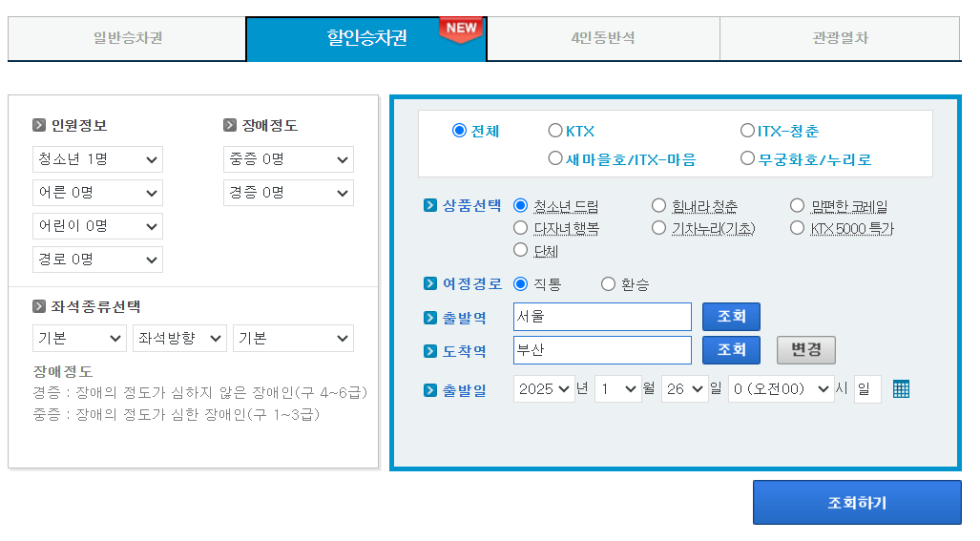The image size is (980, 541).
Task: Open the first 기본 seat type dropdown
Action: point(79,338)
